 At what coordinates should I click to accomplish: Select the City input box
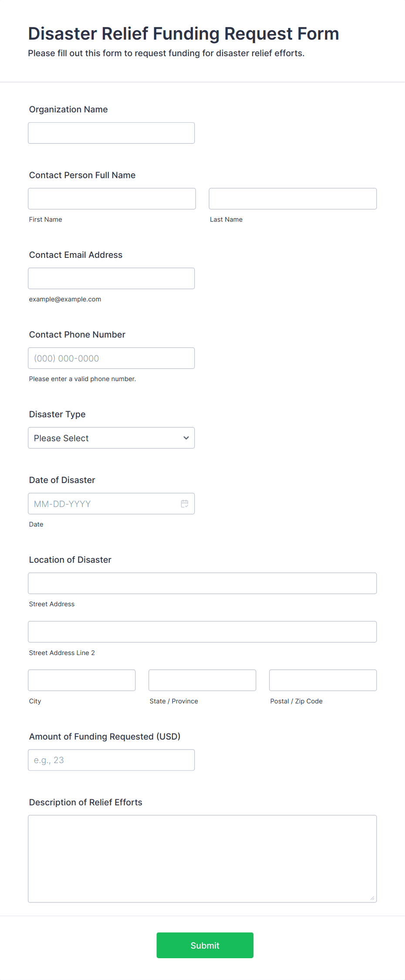[82, 680]
